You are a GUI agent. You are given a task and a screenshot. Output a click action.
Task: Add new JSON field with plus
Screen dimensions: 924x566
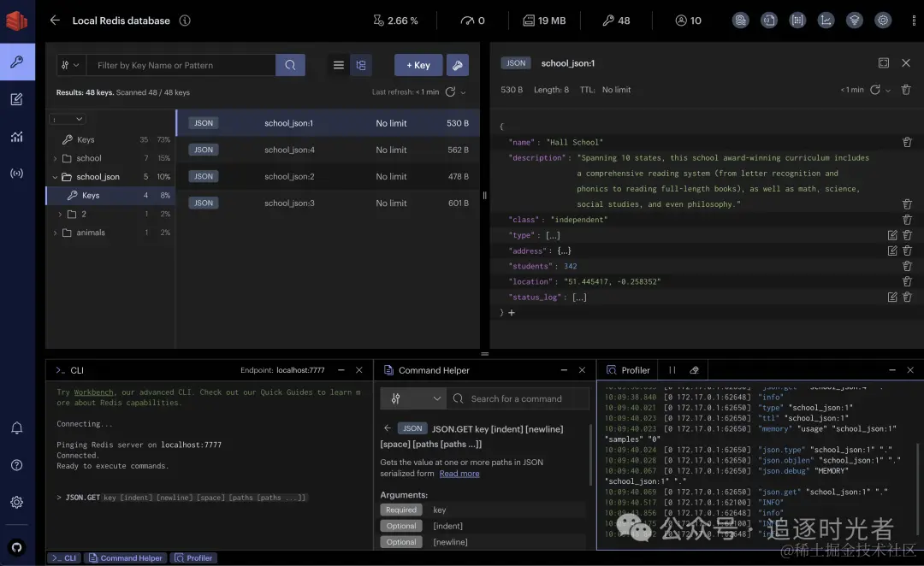[x=512, y=313]
